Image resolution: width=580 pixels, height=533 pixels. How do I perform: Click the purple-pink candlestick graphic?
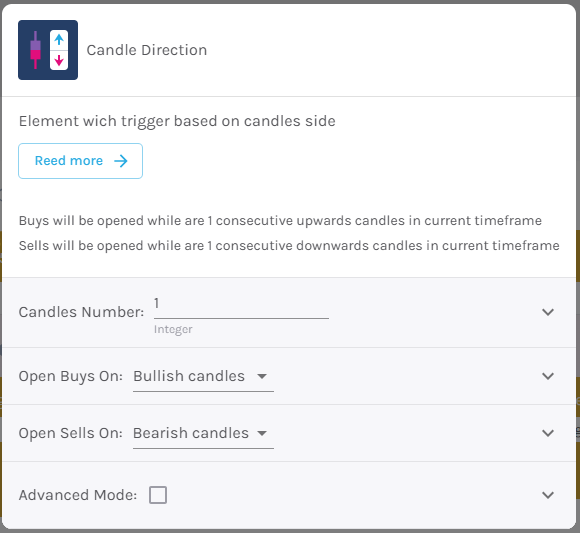pos(36,50)
